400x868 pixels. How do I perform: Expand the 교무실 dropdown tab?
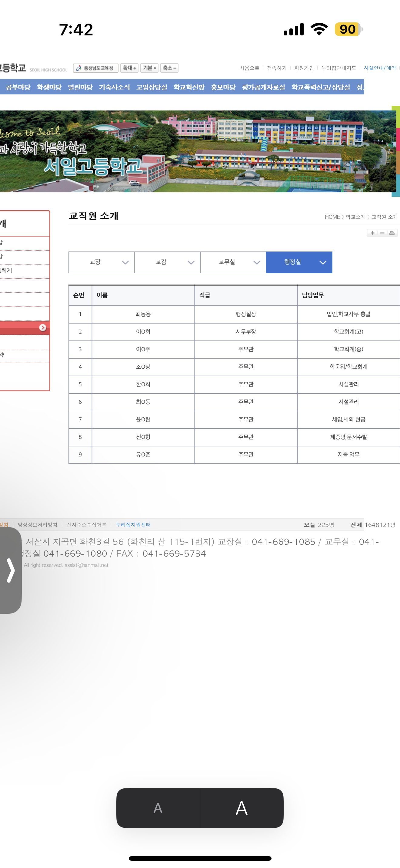point(233,262)
